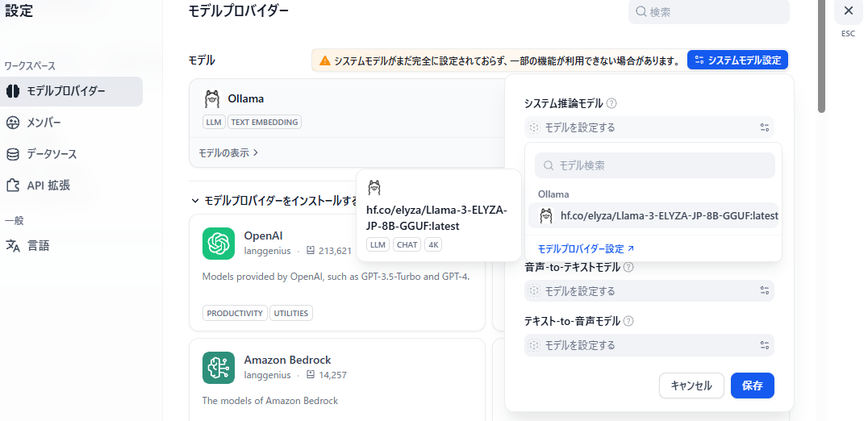Screen dimensions: 868x421
Task: Click the キャンセル button
Action: 691,386
